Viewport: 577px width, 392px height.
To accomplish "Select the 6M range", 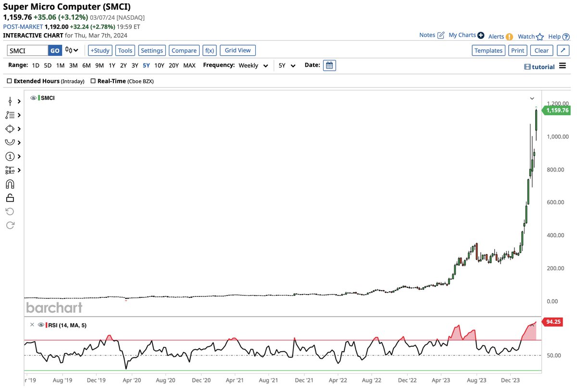I will (87, 65).
